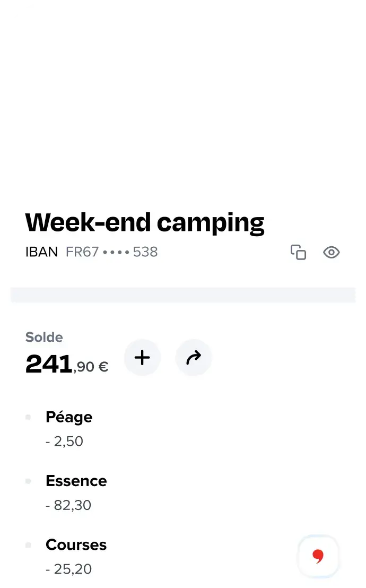Open the Essence transaction

(x=183, y=492)
